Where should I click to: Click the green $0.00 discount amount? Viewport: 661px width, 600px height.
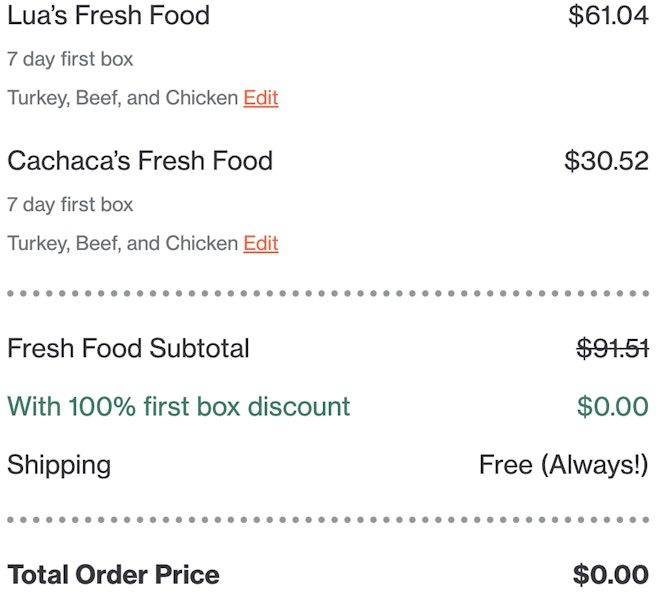613,407
